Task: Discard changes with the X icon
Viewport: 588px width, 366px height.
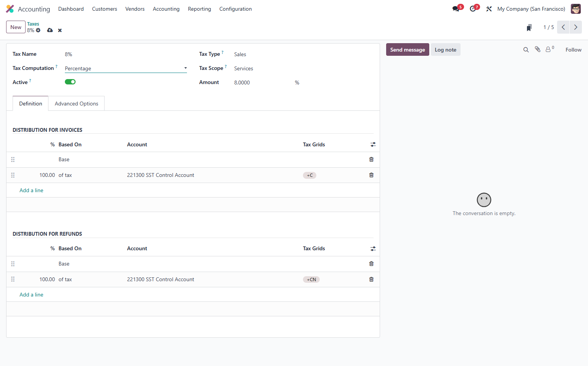Action: pos(60,30)
